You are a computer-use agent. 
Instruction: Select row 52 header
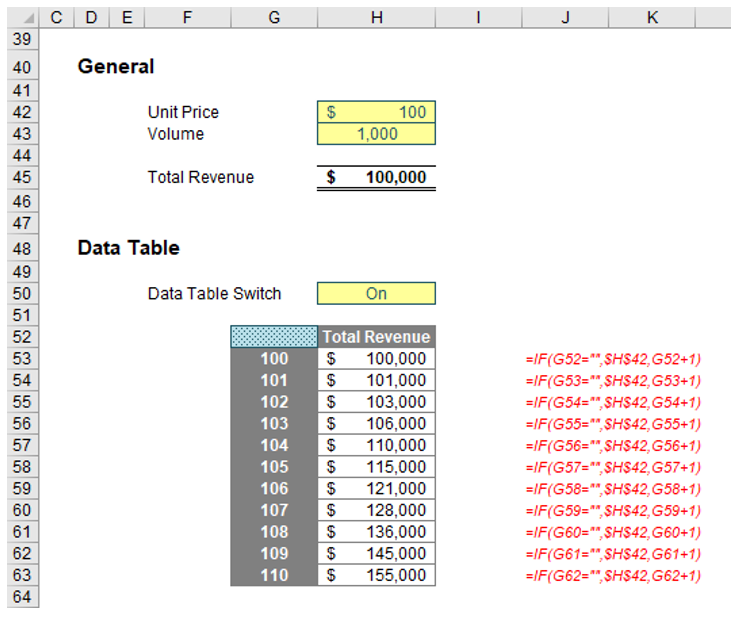(x=23, y=337)
